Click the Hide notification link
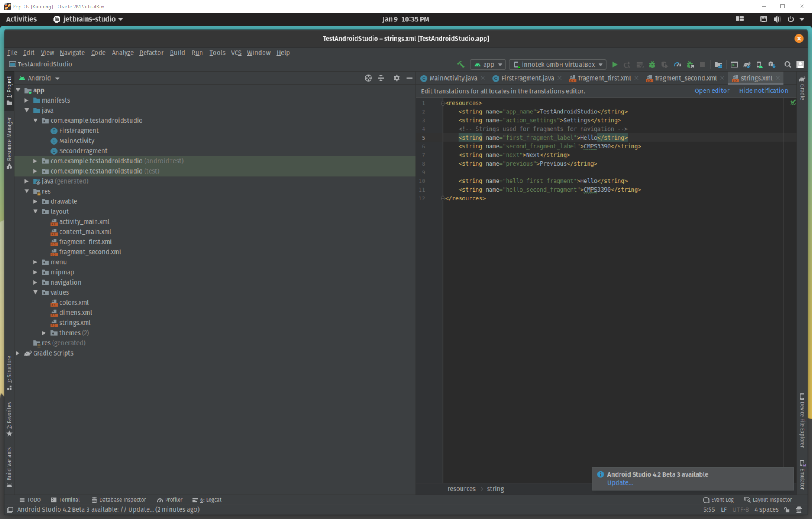Screen dimensions: 812x519 point(763,91)
